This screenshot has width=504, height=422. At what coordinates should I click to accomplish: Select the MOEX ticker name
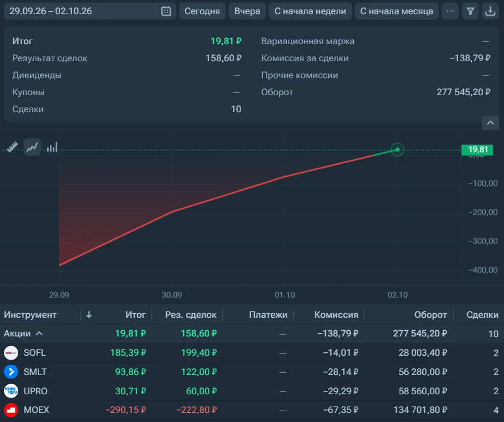pos(36,410)
